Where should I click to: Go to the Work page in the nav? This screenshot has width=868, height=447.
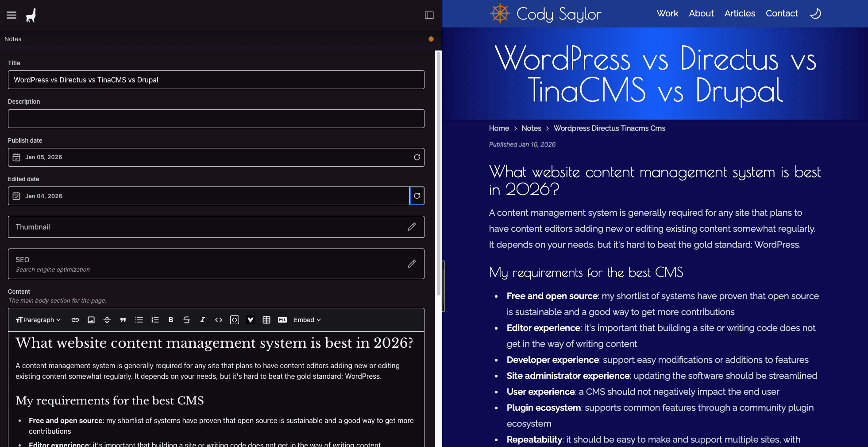(x=667, y=14)
